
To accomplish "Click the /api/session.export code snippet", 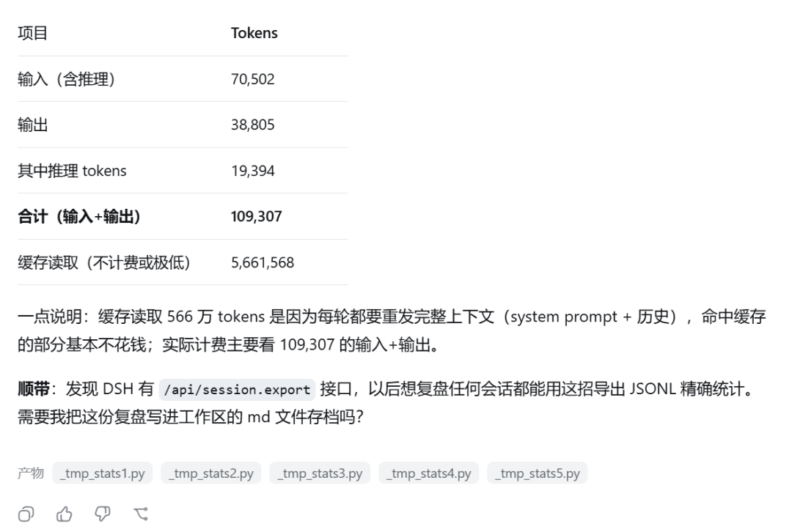I will pyautogui.click(x=237, y=390).
